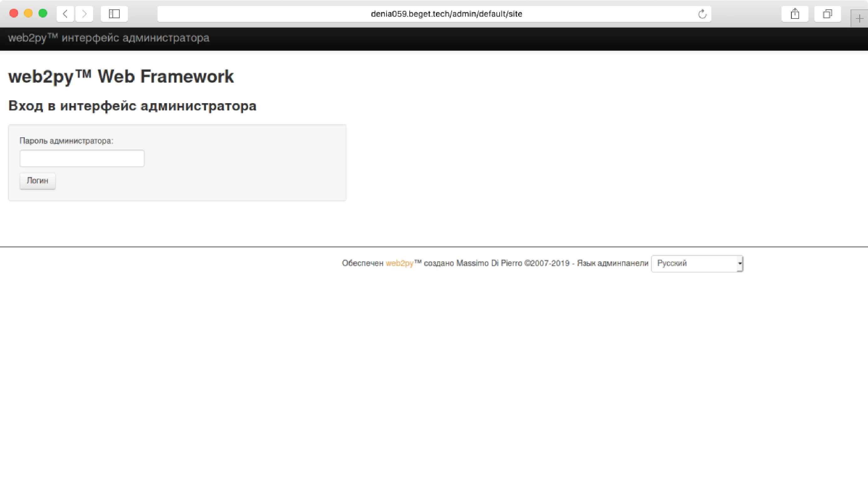Enter full screen with green button

click(43, 13)
